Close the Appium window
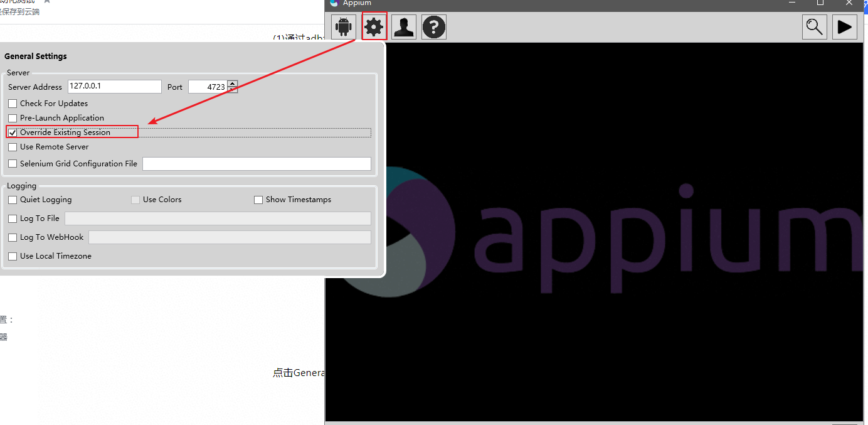Screen dimensions: 868x425 tap(849, 3)
